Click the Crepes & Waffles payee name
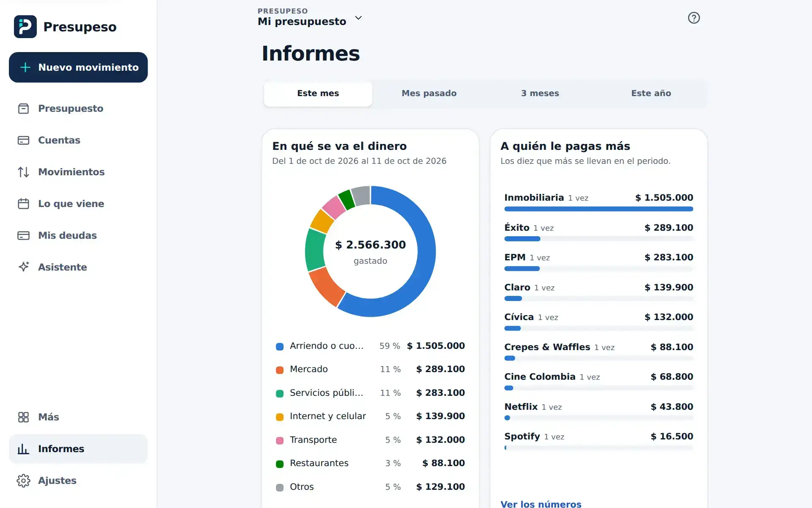The image size is (812, 508). tap(547, 347)
